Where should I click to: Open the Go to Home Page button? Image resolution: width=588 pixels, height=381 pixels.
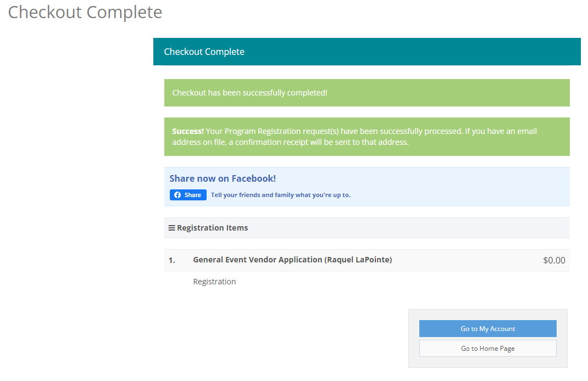[x=487, y=349]
